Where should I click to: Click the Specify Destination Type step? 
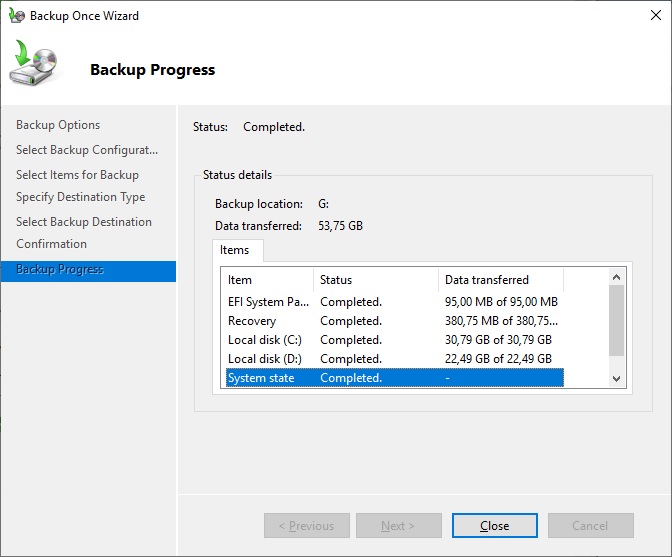(80, 197)
